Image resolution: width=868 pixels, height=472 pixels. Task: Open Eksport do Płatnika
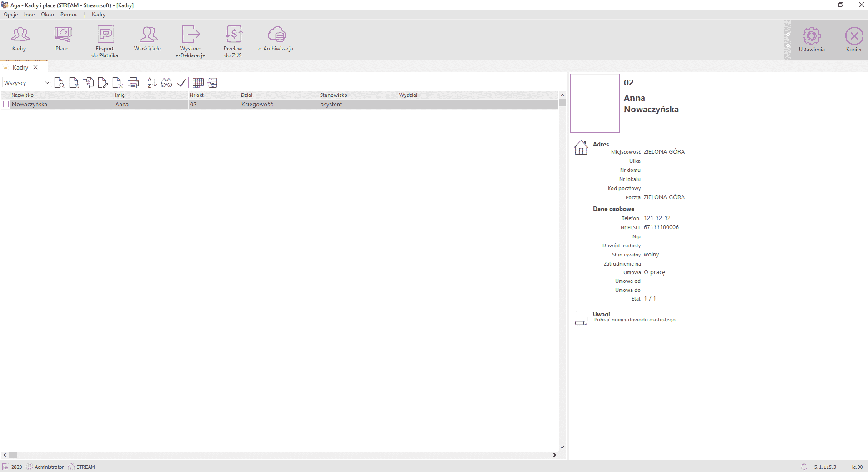tap(105, 41)
